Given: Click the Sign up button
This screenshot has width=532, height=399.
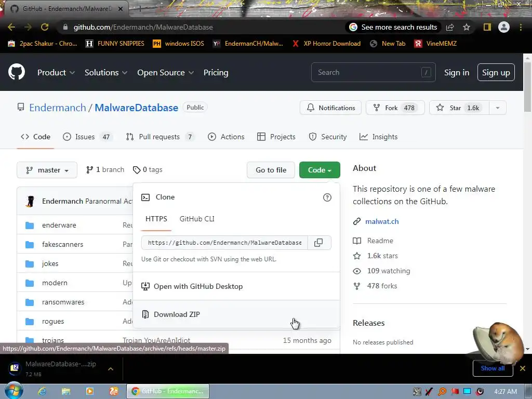Looking at the screenshot, I should pyautogui.click(x=496, y=72).
